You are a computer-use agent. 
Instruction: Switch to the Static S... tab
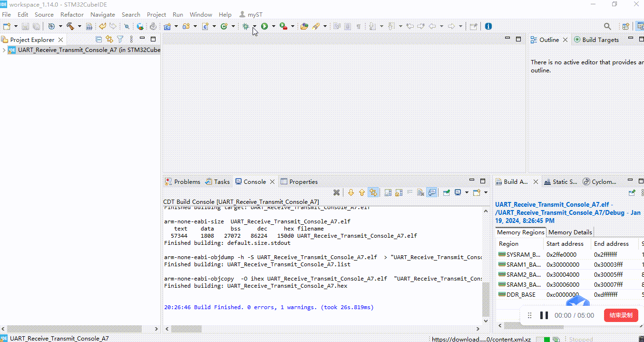point(561,181)
